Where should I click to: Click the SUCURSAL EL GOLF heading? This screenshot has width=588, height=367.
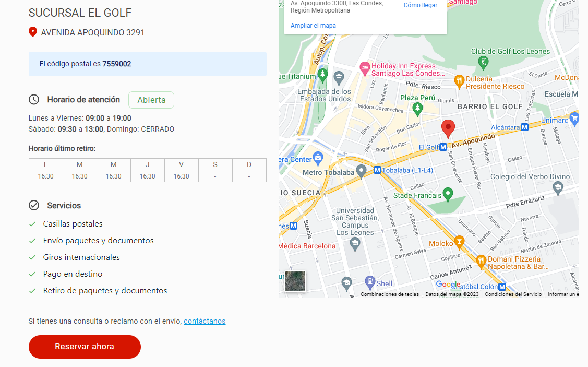(x=80, y=13)
